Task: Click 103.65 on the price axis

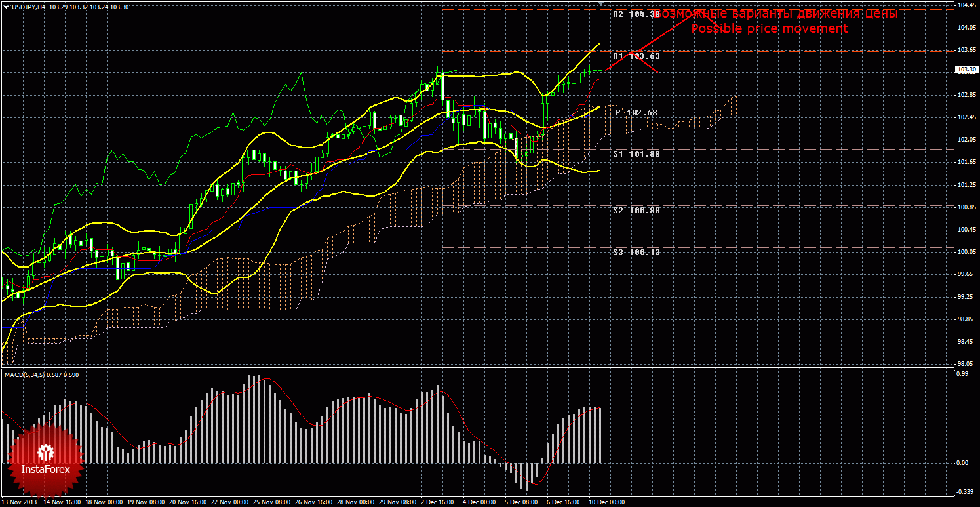Action: pos(967,50)
